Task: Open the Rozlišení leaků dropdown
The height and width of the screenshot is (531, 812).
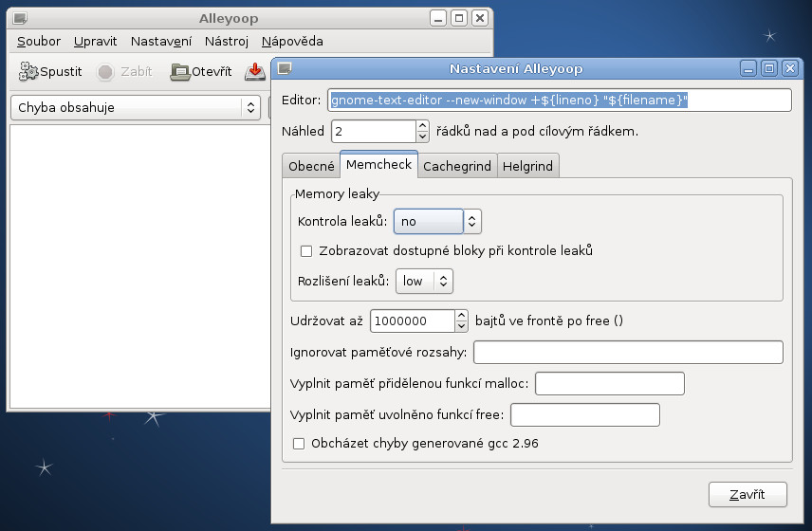Action: [424, 281]
